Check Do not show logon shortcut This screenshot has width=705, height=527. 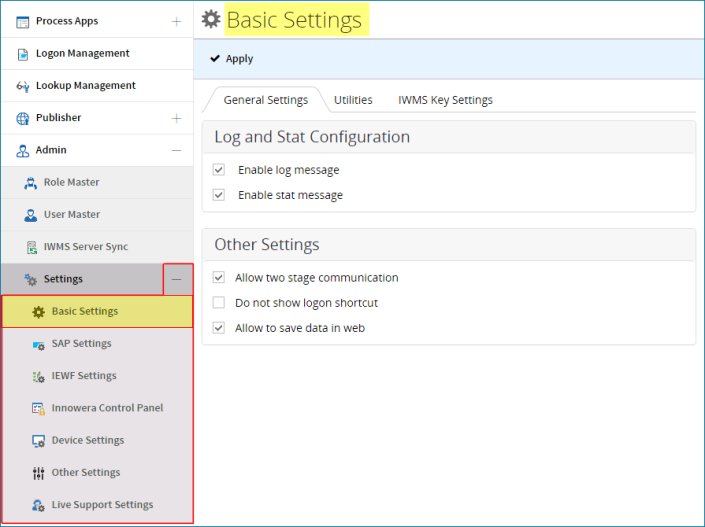coord(219,303)
